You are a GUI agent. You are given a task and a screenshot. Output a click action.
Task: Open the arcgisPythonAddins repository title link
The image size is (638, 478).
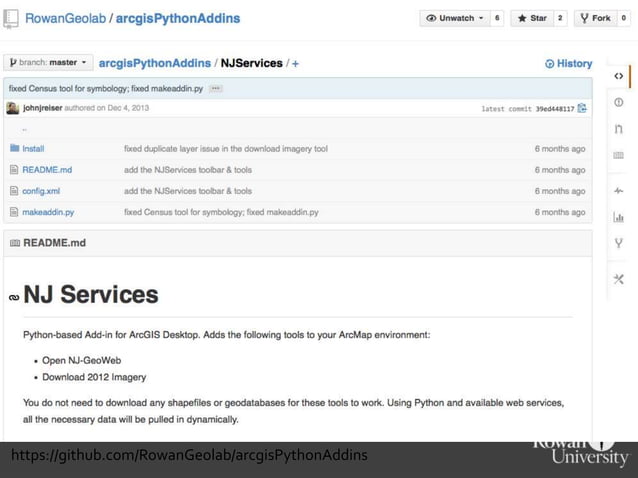tap(178, 18)
